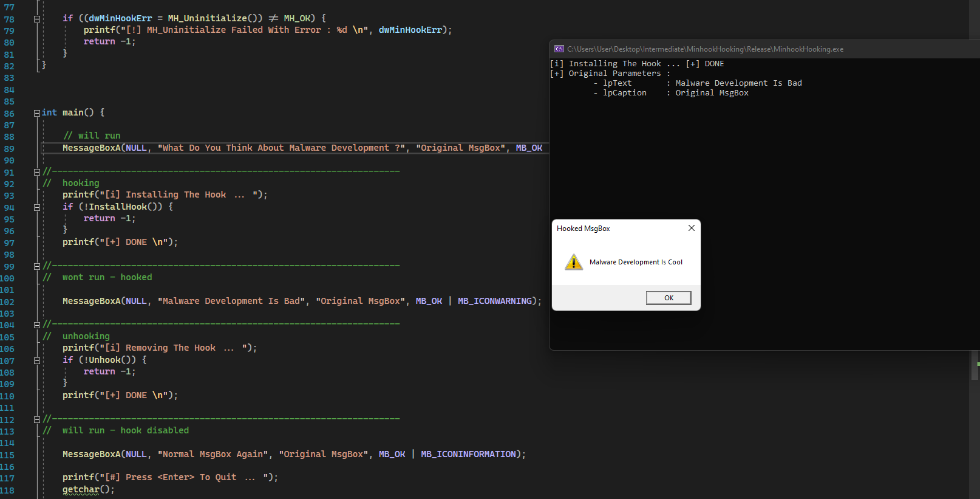980x499 pixels.
Task: Click line number 102 in the gutter
Action: pos(7,302)
